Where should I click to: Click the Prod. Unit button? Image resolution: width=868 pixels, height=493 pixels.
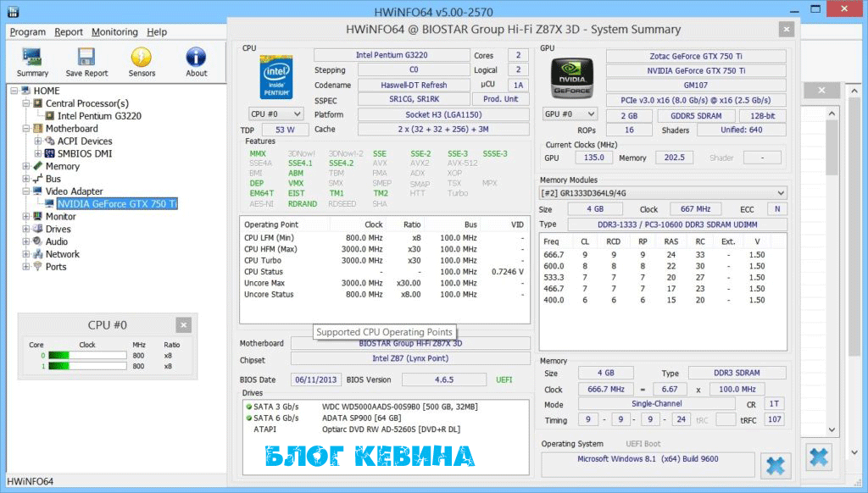click(500, 99)
